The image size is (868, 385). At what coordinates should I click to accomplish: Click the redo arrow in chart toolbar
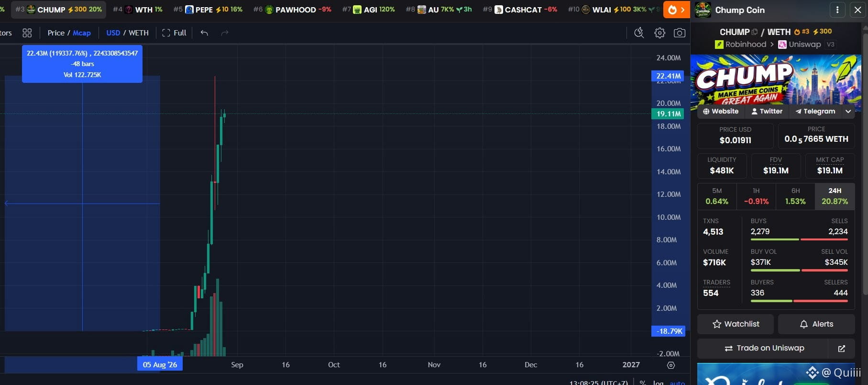coord(225,33)
